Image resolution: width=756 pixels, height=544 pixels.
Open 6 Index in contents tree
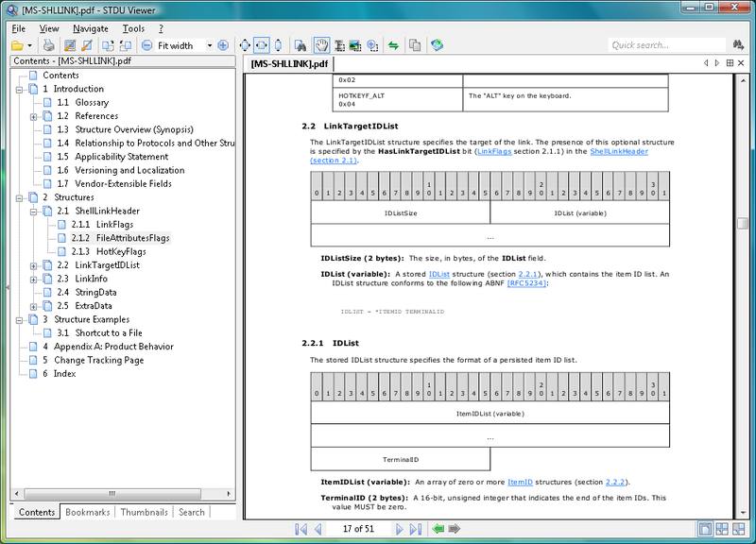point(60,374)
